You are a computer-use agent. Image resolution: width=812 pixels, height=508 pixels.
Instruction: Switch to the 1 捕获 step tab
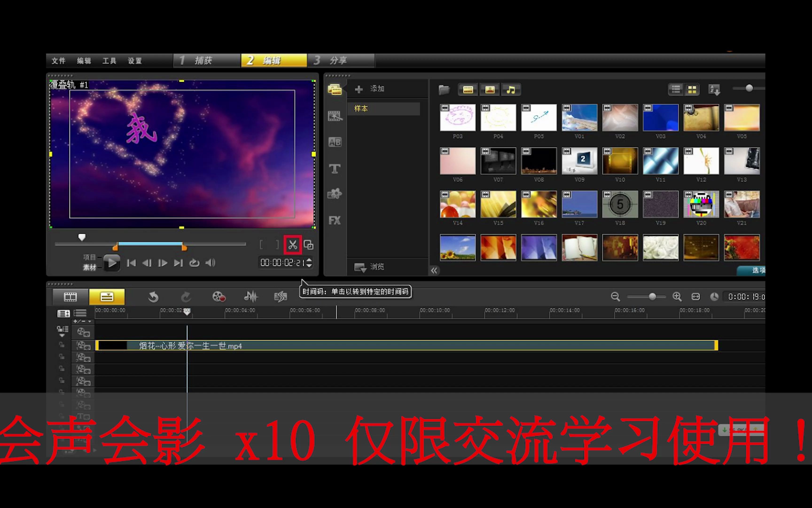[x=207, y=60]
